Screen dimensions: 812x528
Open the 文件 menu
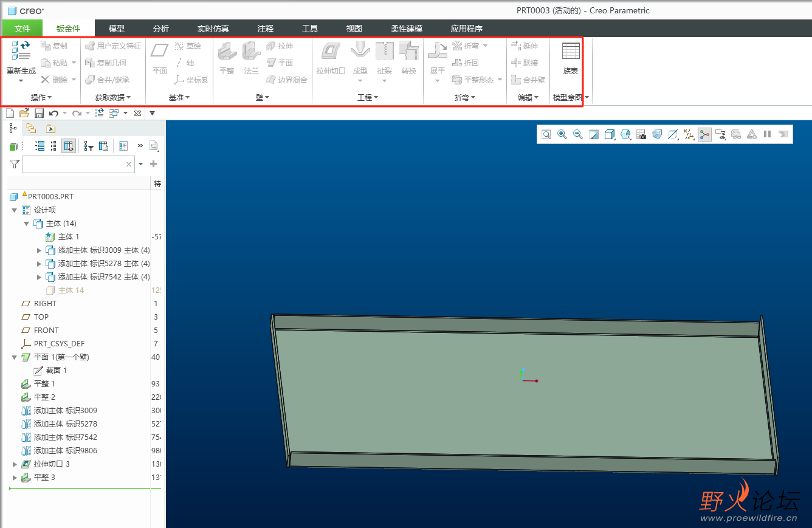coord(22,29)
